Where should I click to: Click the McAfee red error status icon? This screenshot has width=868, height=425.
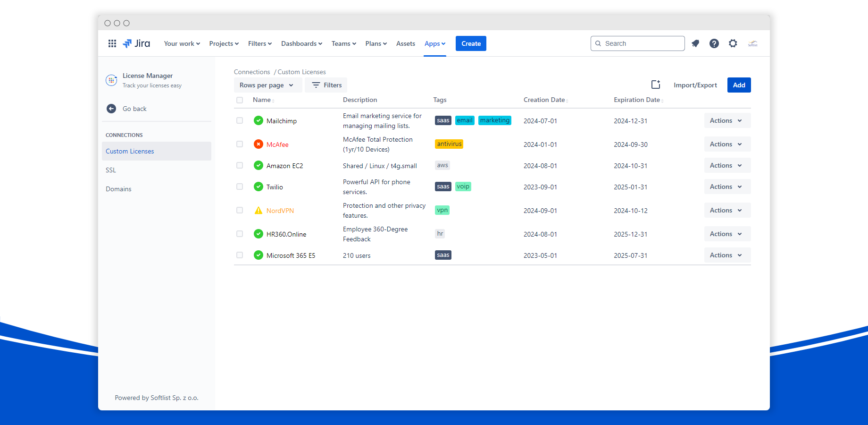click(x=259, y=144)
